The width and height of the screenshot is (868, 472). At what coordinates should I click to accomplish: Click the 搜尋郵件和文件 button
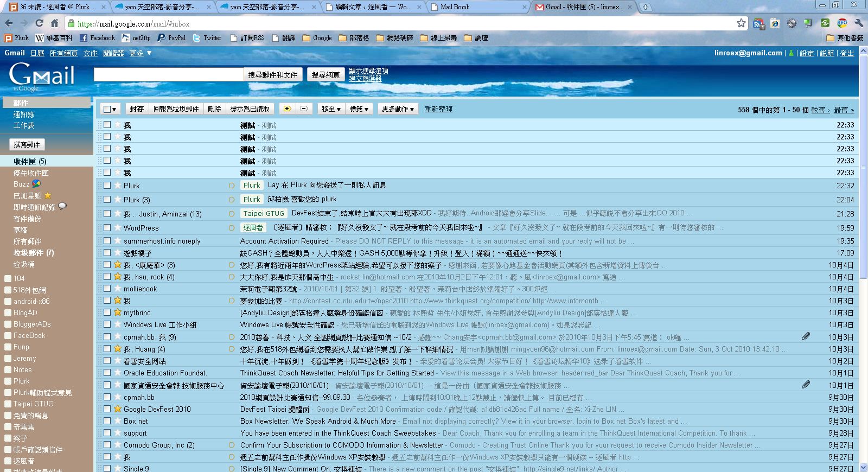click(273, 75)
